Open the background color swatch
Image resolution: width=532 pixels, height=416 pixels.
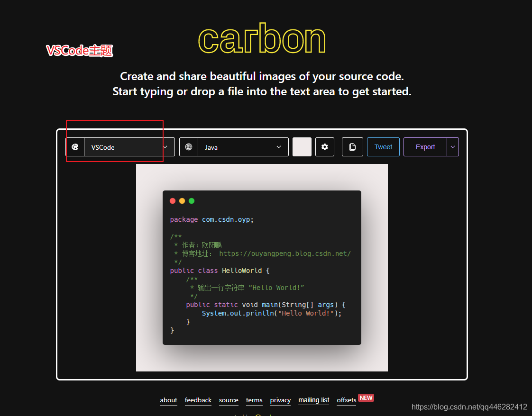coord(302,147)
